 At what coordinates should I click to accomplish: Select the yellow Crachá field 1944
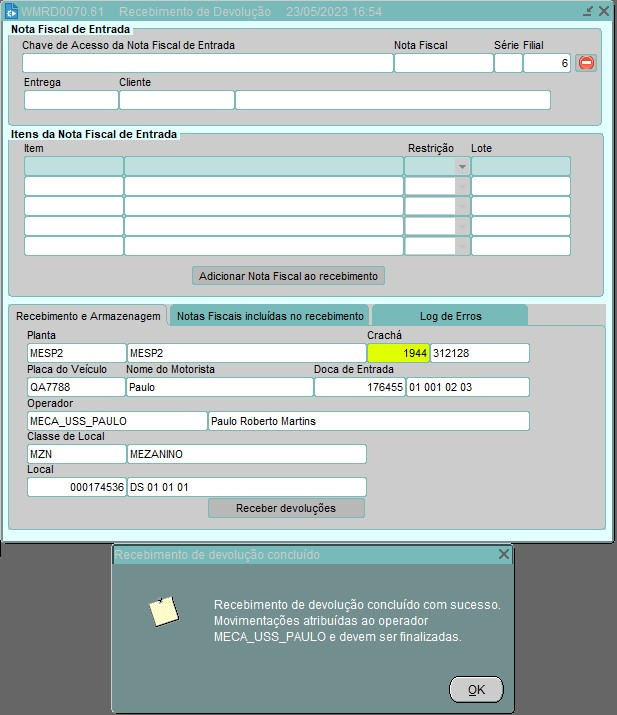coord(398,353)
